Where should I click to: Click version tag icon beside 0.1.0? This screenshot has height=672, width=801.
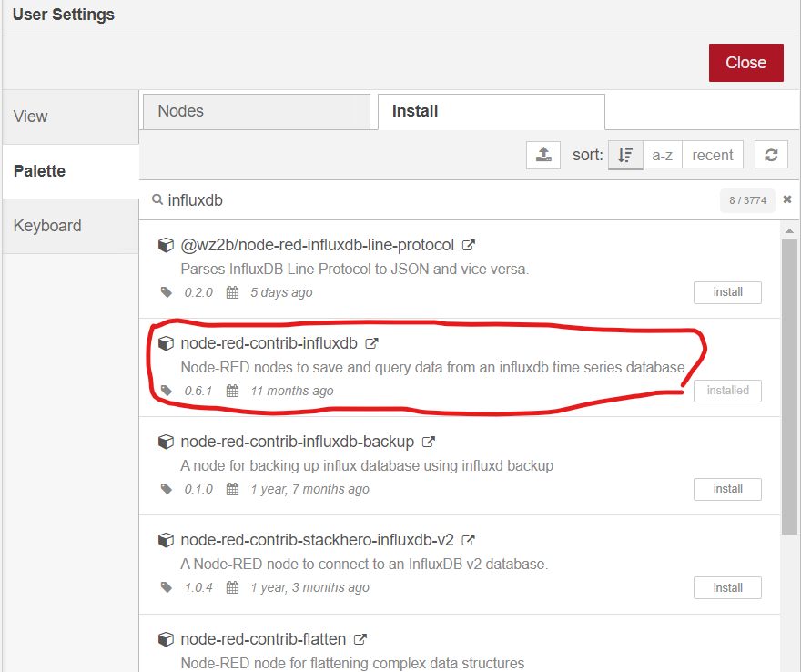(166, 489)
